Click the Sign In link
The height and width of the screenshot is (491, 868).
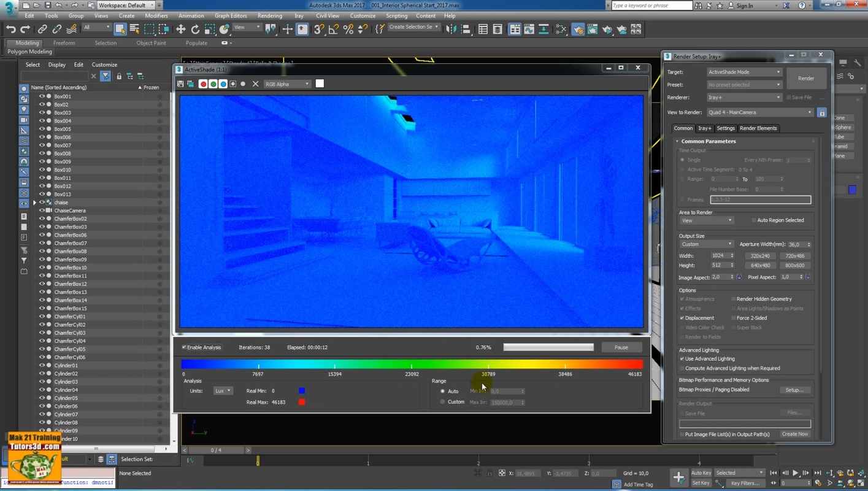745,6
